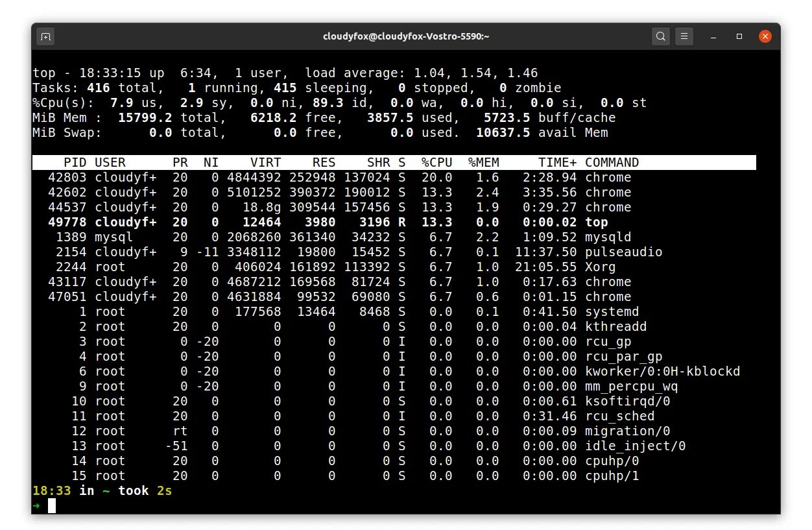Minimize the terminal window

click(x=713, y=36)
